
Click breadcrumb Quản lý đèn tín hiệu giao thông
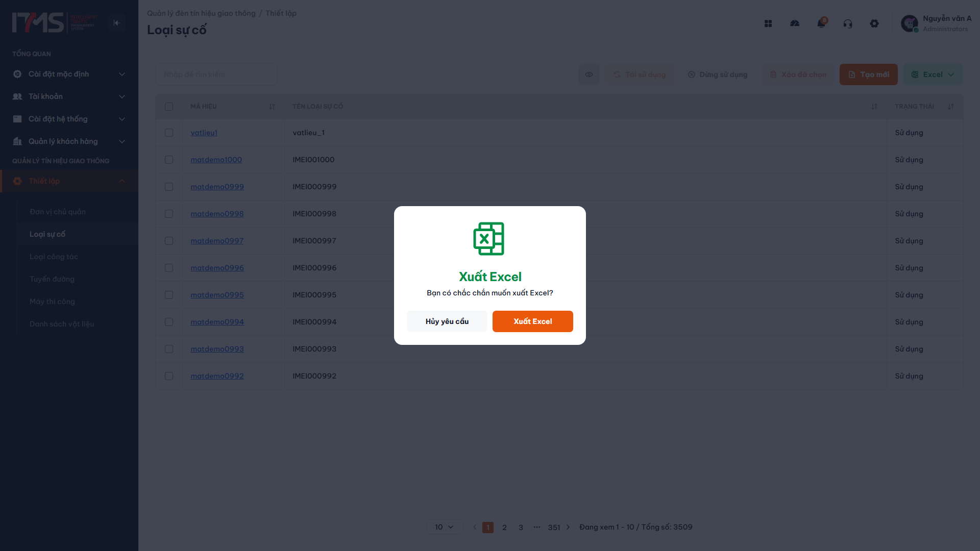201,13
